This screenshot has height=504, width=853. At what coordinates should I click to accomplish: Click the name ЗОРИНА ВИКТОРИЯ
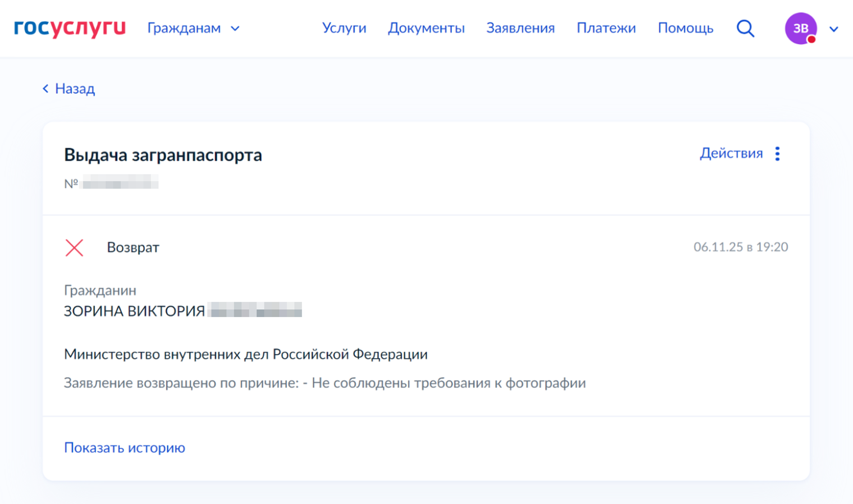pos(134,311)
